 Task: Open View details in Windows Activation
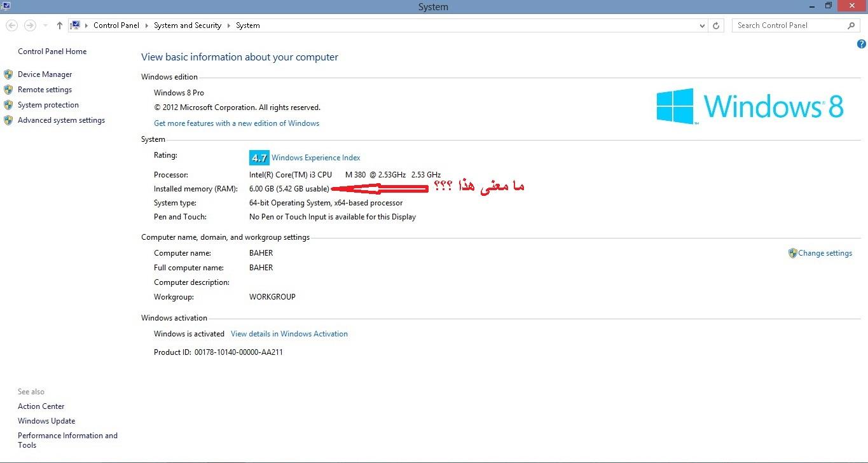(289, 334)
